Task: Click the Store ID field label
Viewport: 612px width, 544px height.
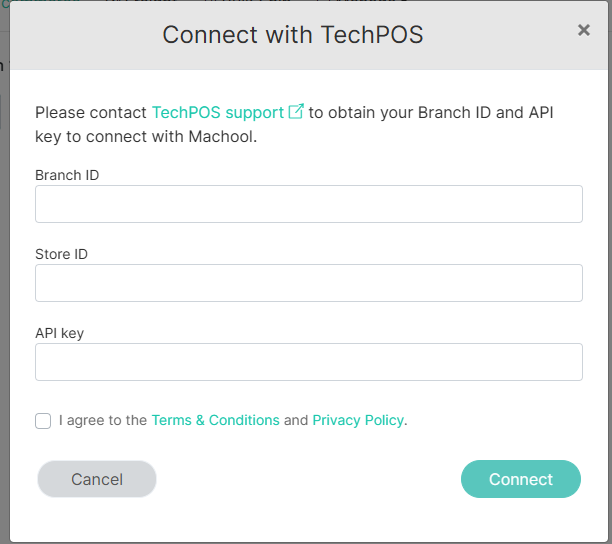Action: click(61, 254)
